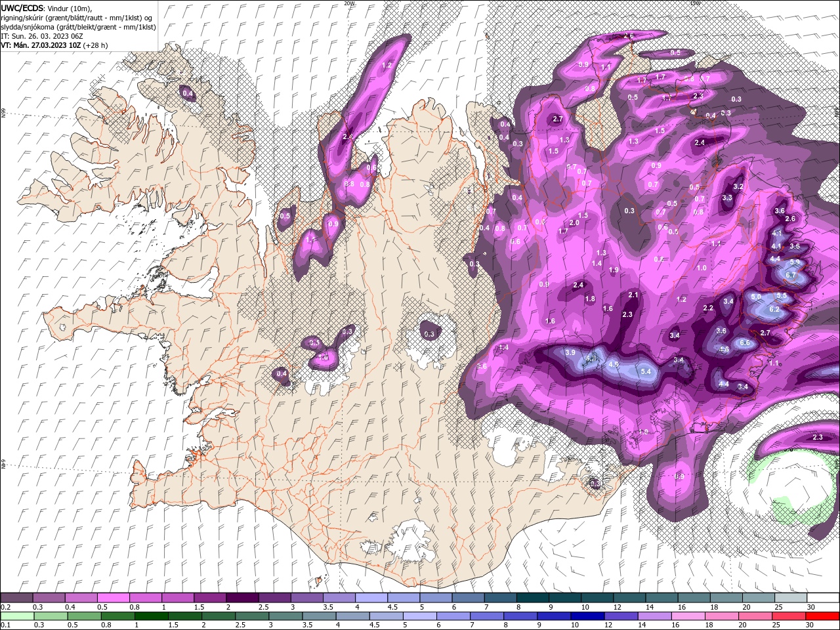Select the bright pink 0.5–0.8 snow legend swatch
This screenshot has height=630, width=840.
[x=113, y=598]
